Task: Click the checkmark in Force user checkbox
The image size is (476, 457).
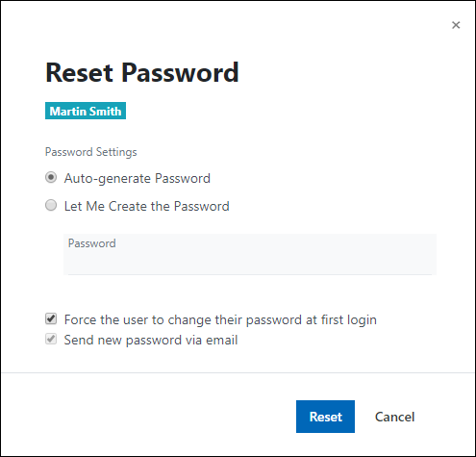Action: pyautogui.click(x=51, y=318)
